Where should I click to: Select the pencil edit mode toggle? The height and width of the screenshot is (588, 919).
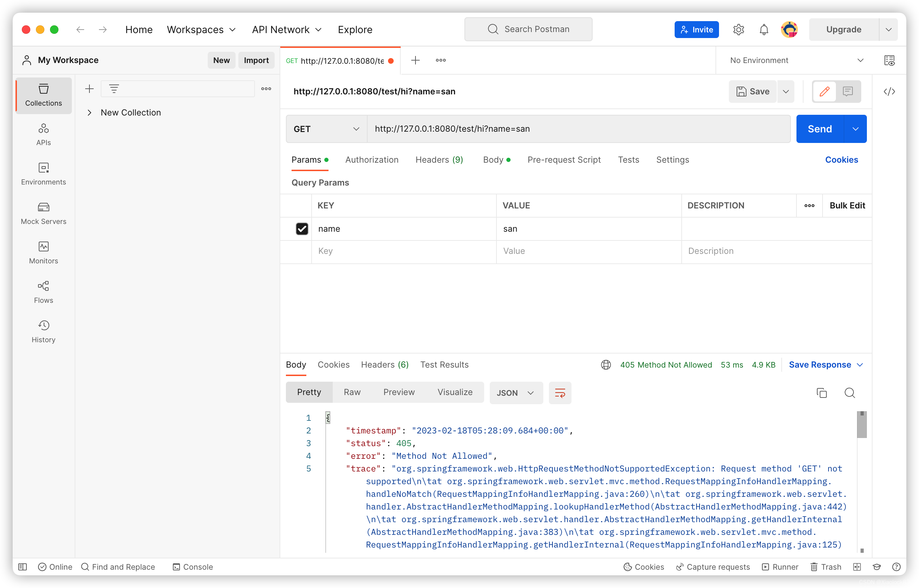tap(824, 91)
